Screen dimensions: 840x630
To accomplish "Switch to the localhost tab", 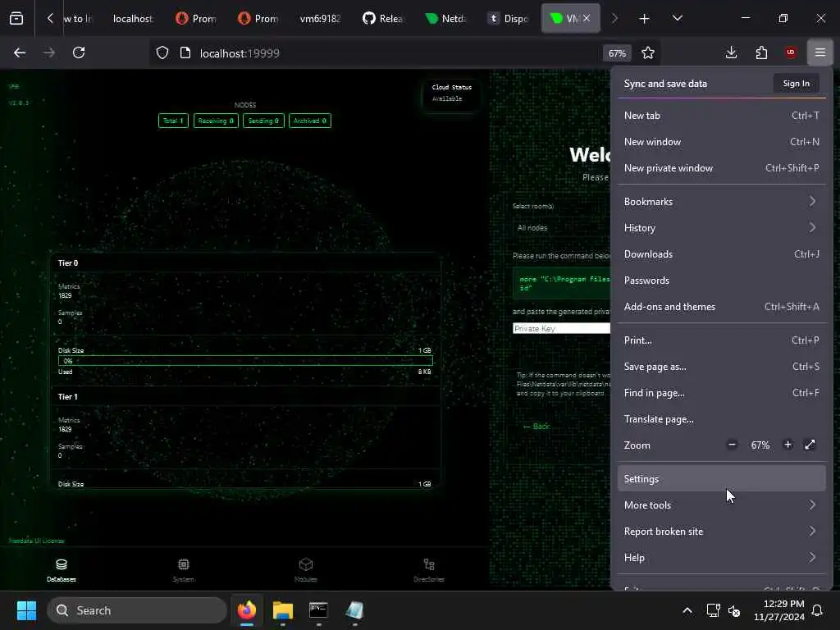I will tap(133, 19).
